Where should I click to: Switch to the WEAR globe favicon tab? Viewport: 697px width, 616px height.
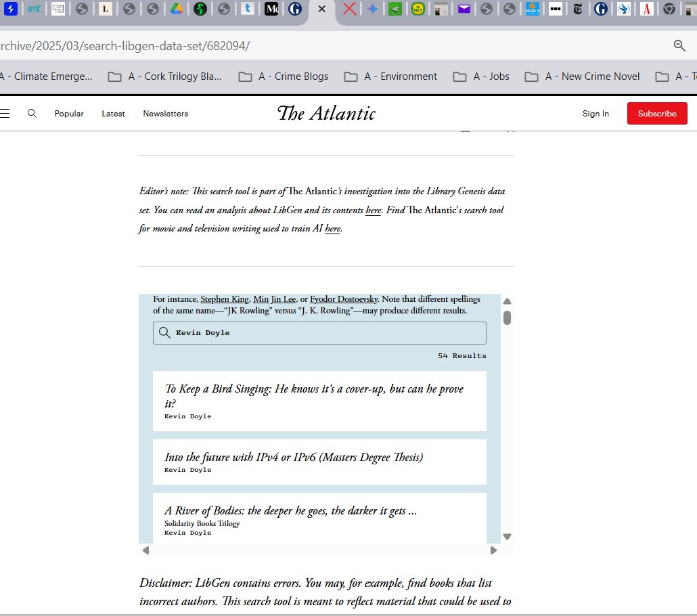[x=532, y=8]
